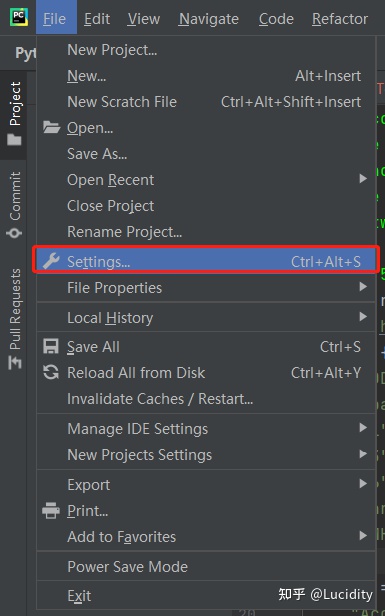Expand the Local History submenu arrow
385x616 pixels.
coord(363,317)
